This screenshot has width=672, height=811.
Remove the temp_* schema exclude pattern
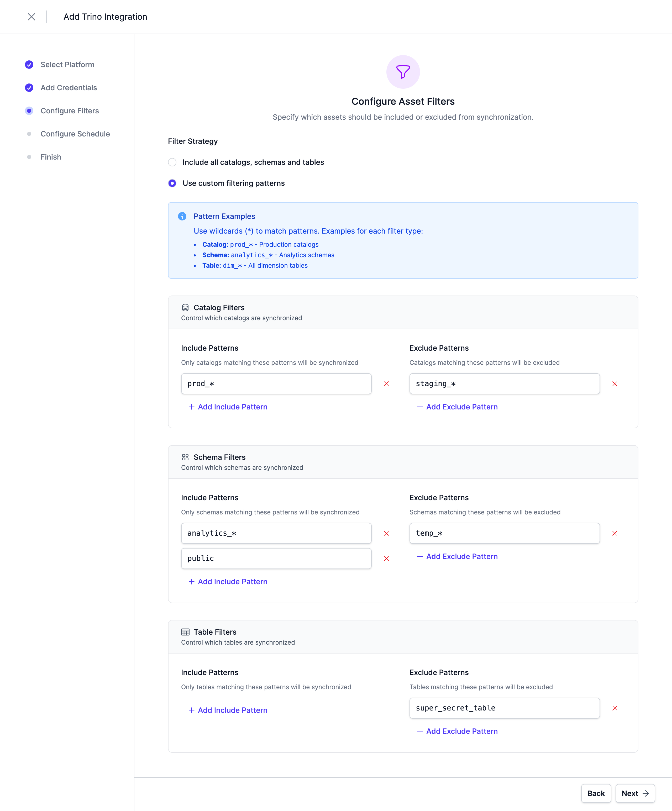point(615,533)
